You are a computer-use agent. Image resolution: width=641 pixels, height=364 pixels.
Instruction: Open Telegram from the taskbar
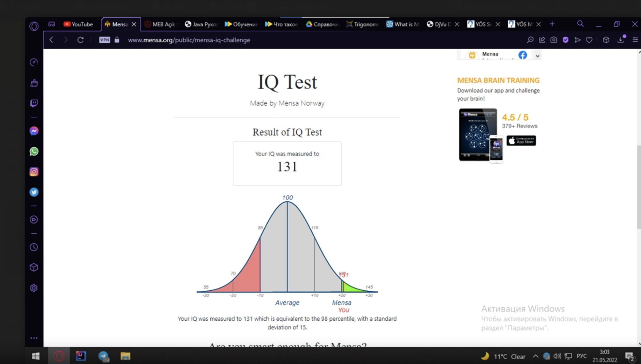[103, 356]
